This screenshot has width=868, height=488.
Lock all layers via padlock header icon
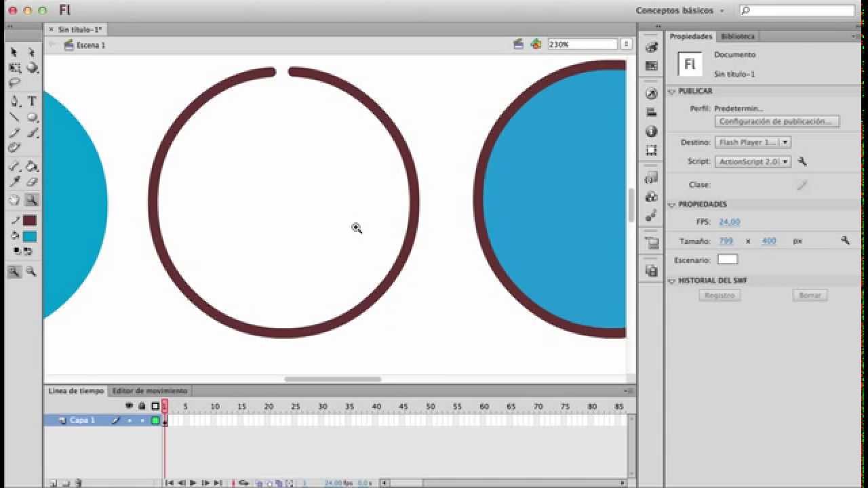pos(142,406)
